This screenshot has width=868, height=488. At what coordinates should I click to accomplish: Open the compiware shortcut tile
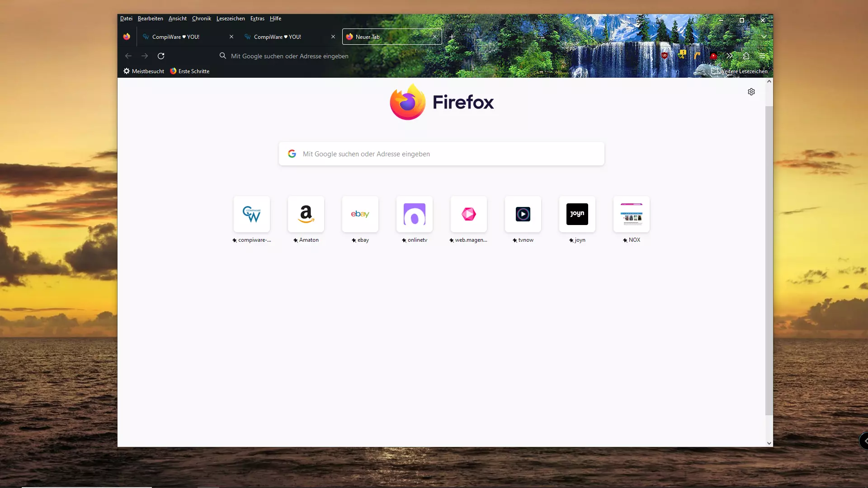[252, 214]
